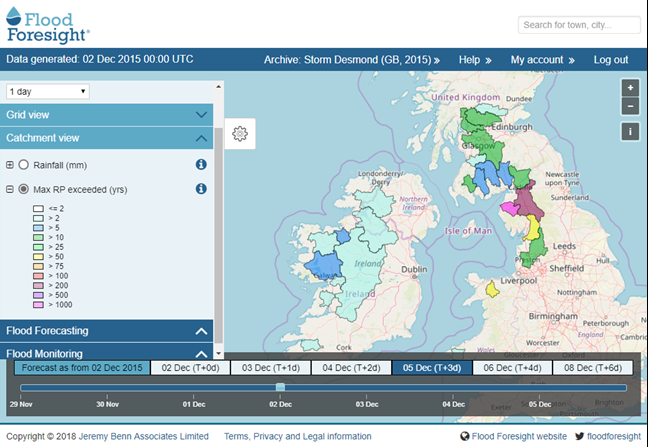The height and width of the screenshot is (447, 648).
Task: Click the timeline slider handle at 02 Dec
Action: tap(280, 387)
